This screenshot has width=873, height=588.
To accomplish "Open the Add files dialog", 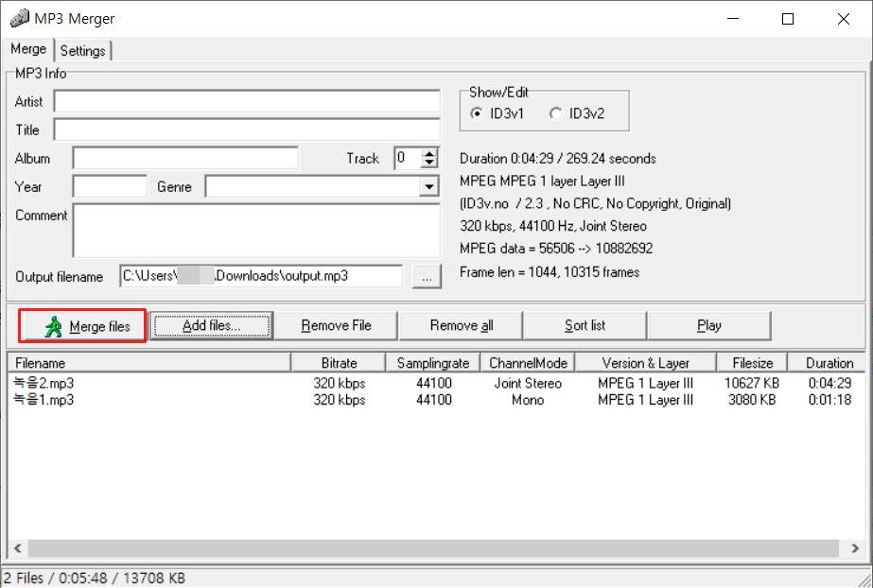I will click(212, 325).
